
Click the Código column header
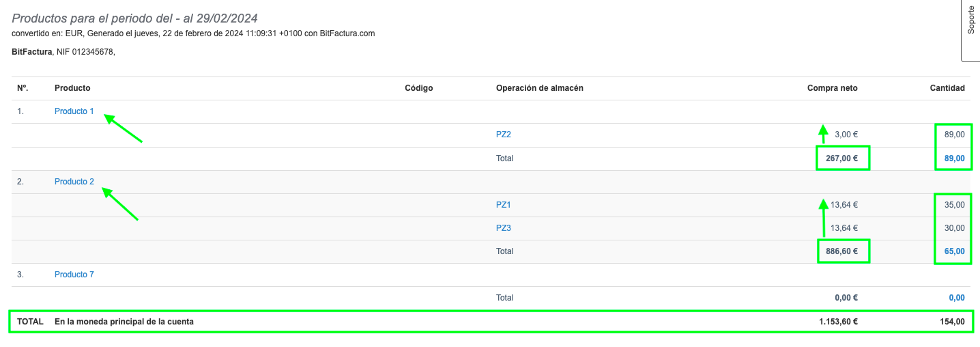(418, 88)
